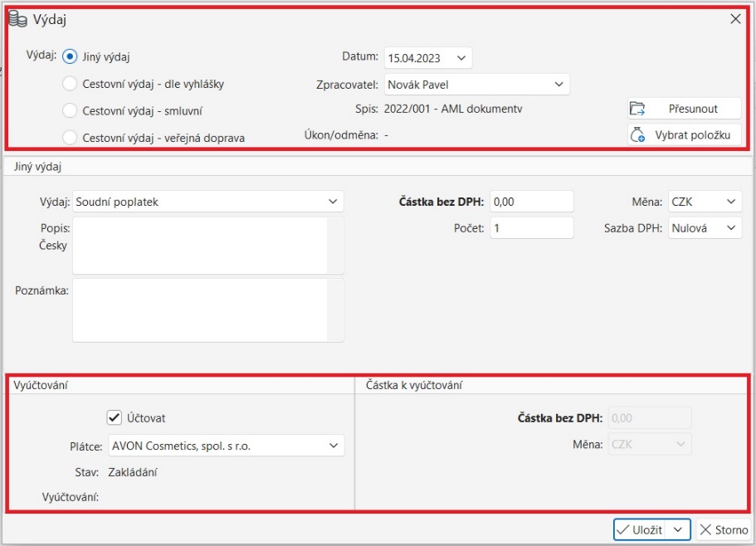
Task: Click the Přesunout folder icon button
Action: pyautogui.click(x=684, y=109)
